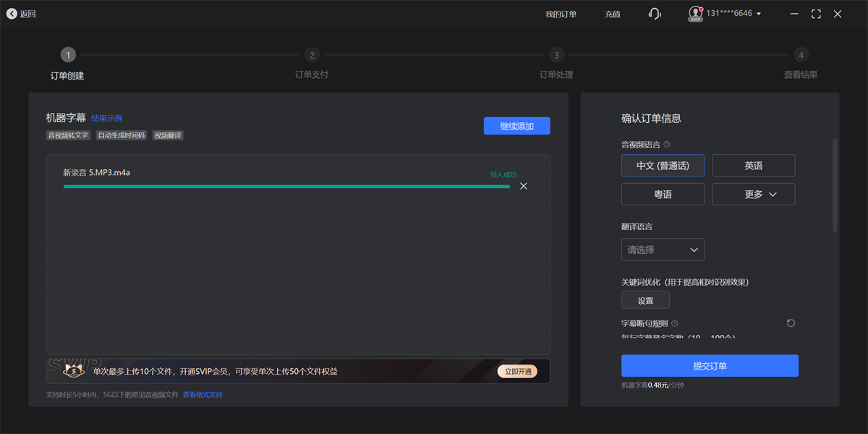This screenshot has height=434, width=868.
Task: Click 继续添加 button
Action: pyautogui.click(x=516, y=126)
